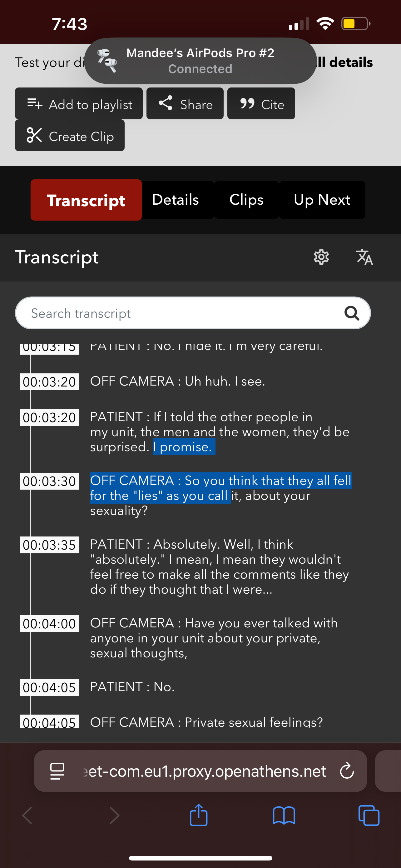Open Safari tabs overview icon
This screenshot has height=868, width=401.
[369, 816]
